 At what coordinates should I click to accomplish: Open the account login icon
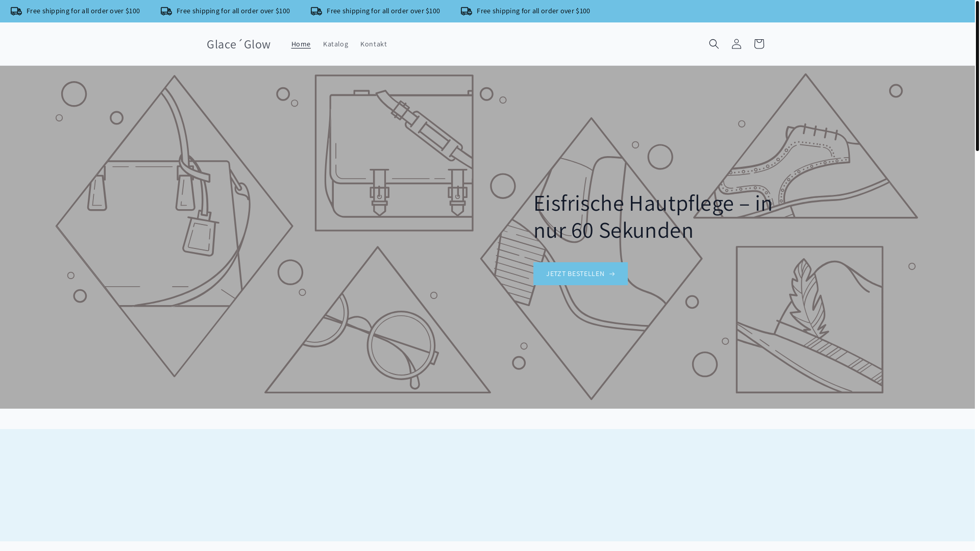(x=736, y=44)
